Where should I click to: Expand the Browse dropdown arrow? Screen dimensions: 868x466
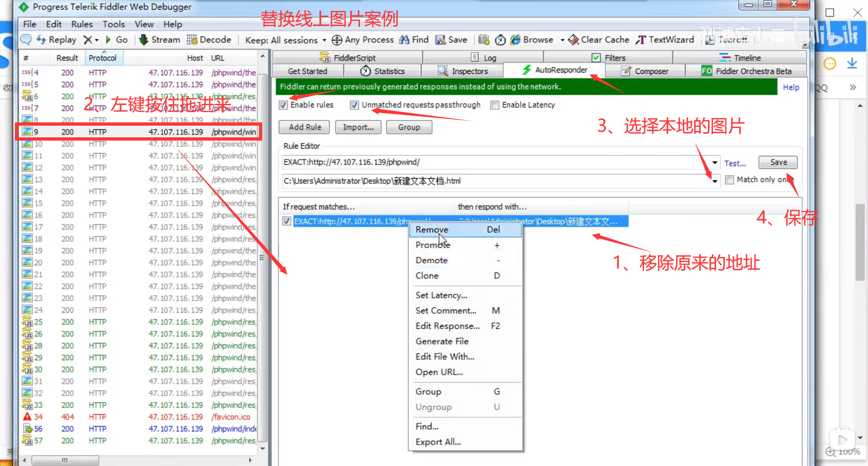pyautogui.click(x=562, y=40)
